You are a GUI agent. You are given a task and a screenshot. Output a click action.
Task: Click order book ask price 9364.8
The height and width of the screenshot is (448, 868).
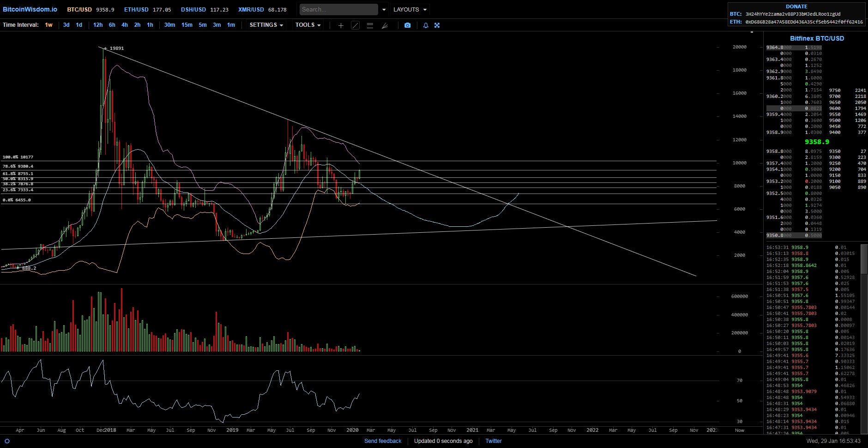pyautogui.click(x=779, y=48)
